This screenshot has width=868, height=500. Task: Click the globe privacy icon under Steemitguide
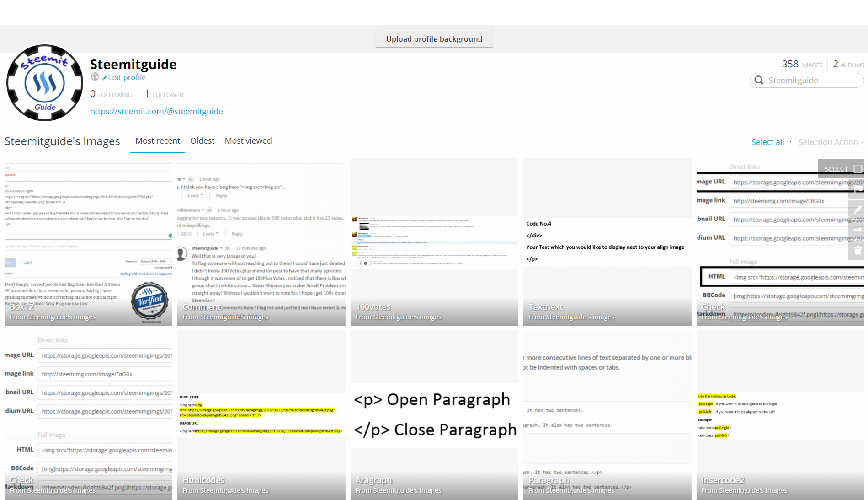[x=95, y=77]
